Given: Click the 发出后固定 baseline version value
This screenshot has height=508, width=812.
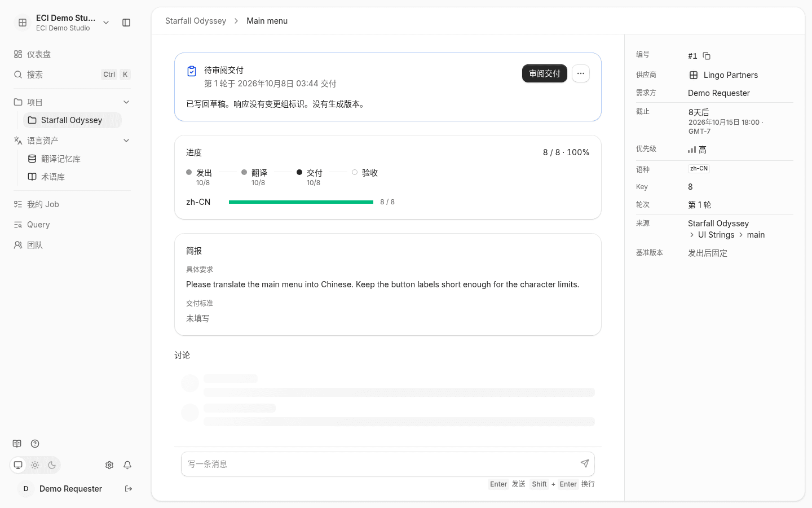Looking at the screenshot, I should pyautogui.click(x=708, y=253).
